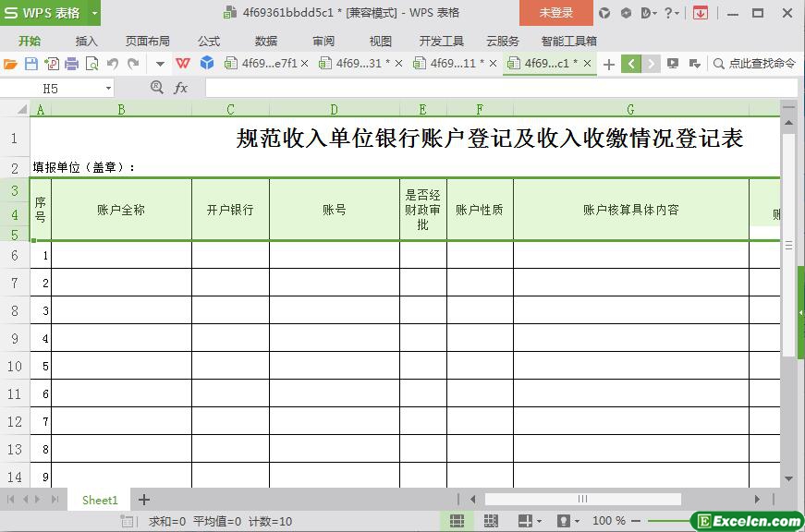Click the Redo arrow icon
This screenshot has width=805, height=532.
(x=133, y=64)
